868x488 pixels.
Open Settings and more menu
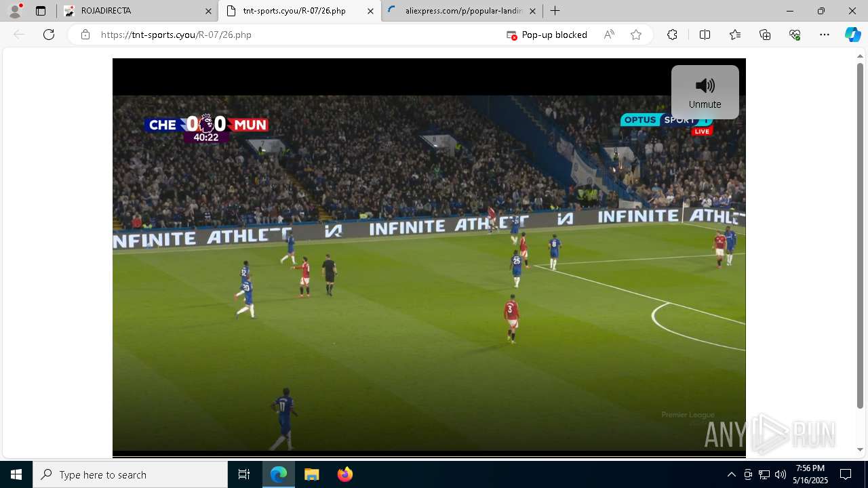tap(825, 35)
